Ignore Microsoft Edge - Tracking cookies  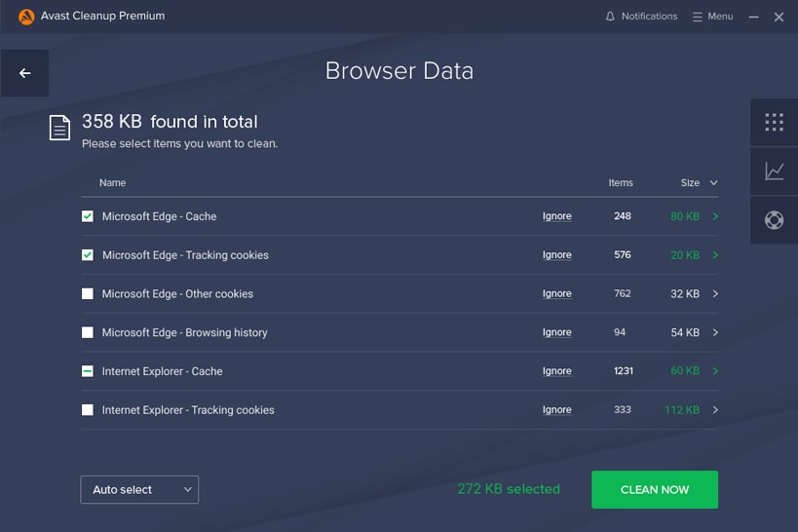(x=556, y=255)
